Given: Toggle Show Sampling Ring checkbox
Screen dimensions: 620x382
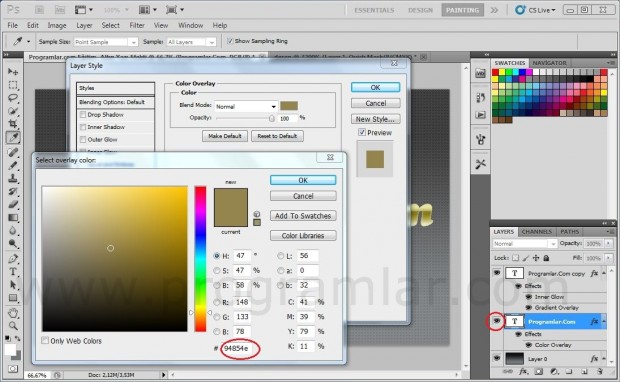Looking at the screenshot, I should 230,41.
